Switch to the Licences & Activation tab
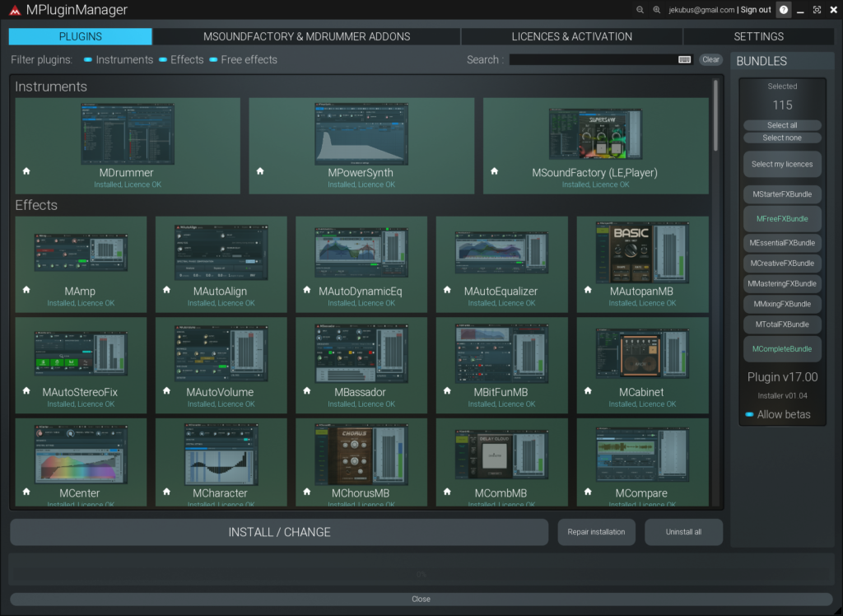This screenshot has height=616, width=843. click(571, 36)
